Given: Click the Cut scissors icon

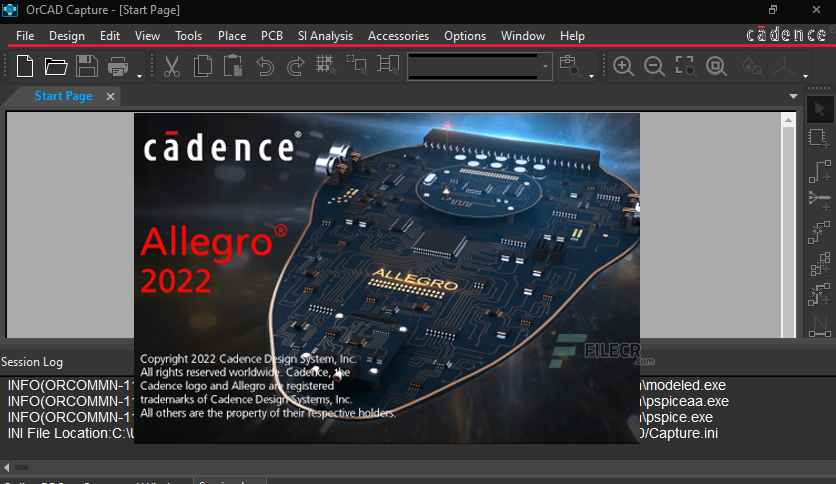Looking at the screenshot, I should tap(172, 67).
